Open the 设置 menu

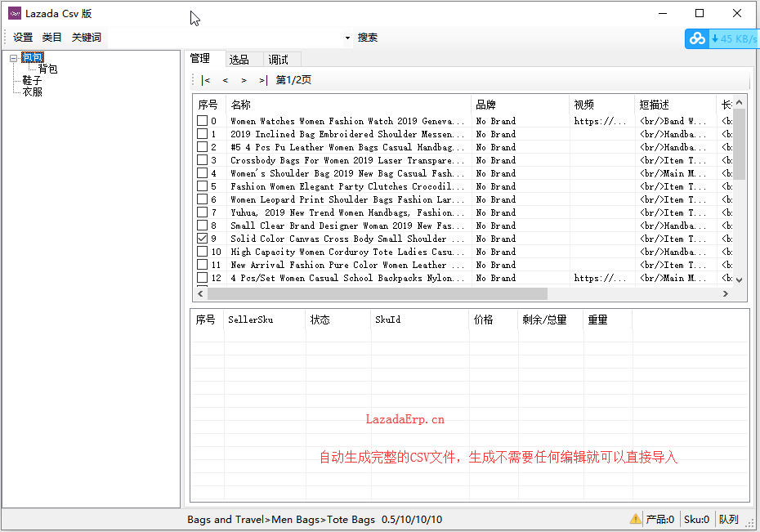(23, 38)
